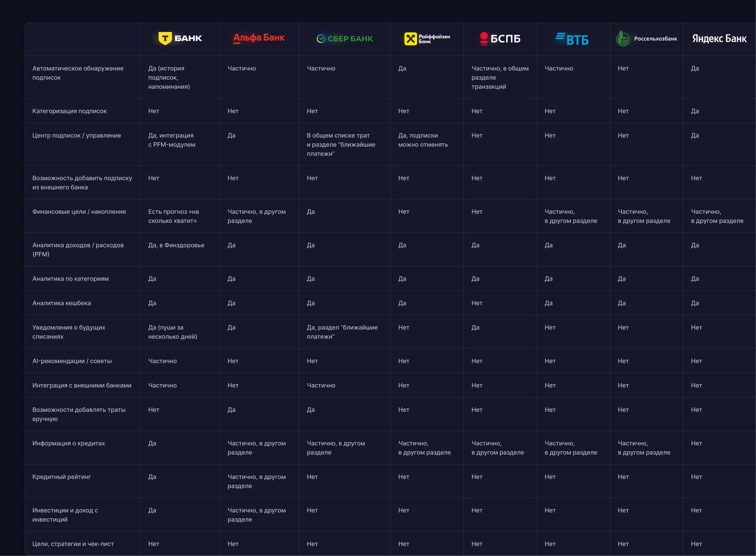The height and width of the screenshot is (556, 756).
Task: Click Яндекс 'Частично, в другом разделе' in Финансовые цели row
Action: pos(717,216)
